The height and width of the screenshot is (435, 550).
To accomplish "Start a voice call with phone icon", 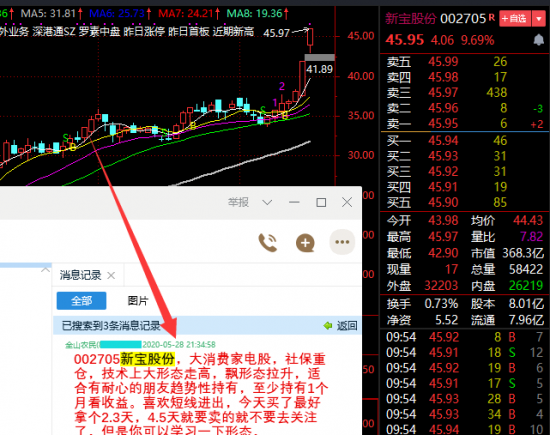I will coord(268,242).
